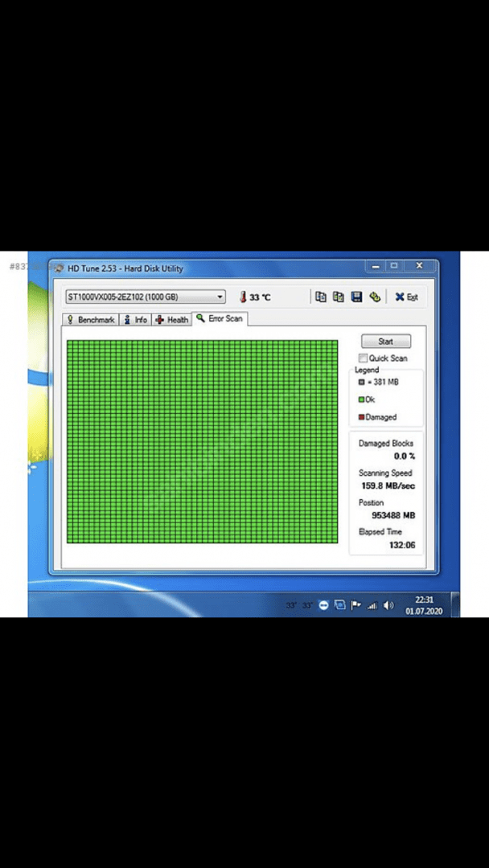This screenshot has height=868, width=489.
Task: Click the green Ok legend swatch
Action: click(x=362, y=399)
